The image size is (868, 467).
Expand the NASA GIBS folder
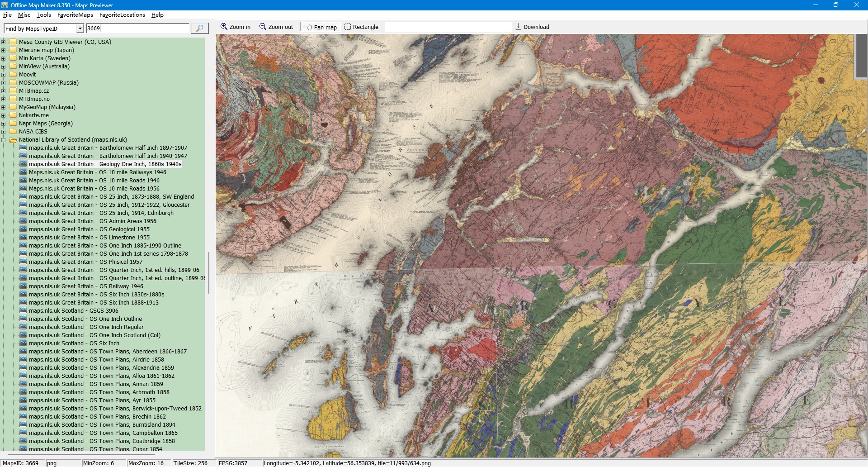(x=4, y=132)
